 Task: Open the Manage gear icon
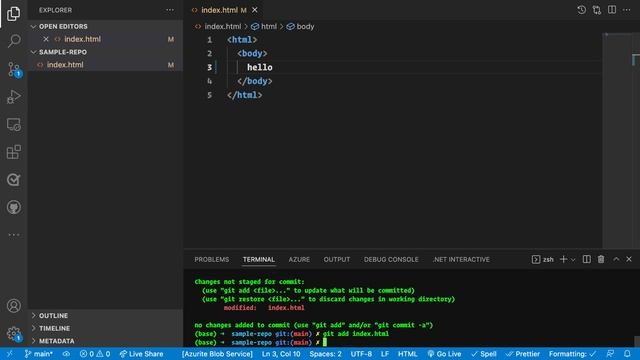coord(13,333)
